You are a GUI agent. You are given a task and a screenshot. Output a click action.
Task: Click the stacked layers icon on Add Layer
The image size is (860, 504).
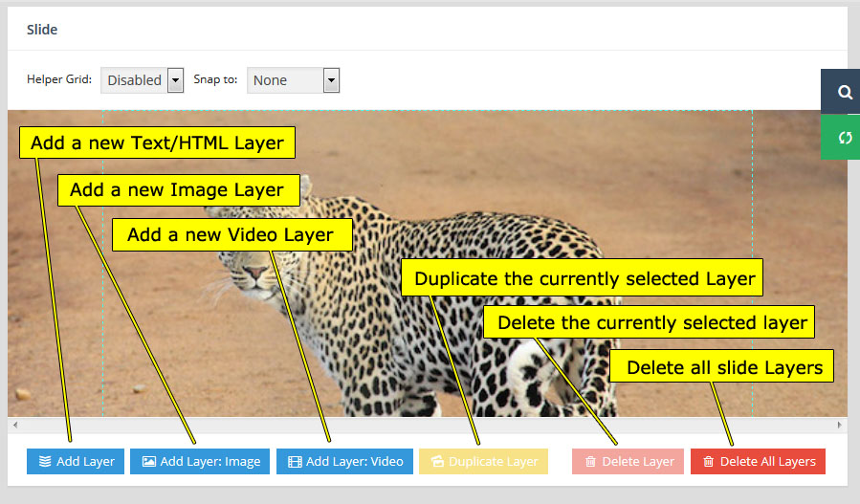coord(45,462)
